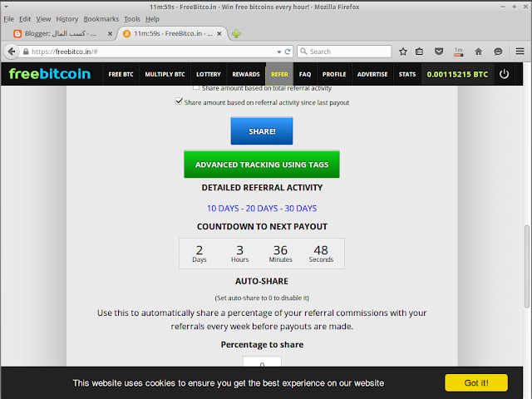Show bookmarks list icon
The height and width of the screenshot is (399, 532).
(419, 52)
